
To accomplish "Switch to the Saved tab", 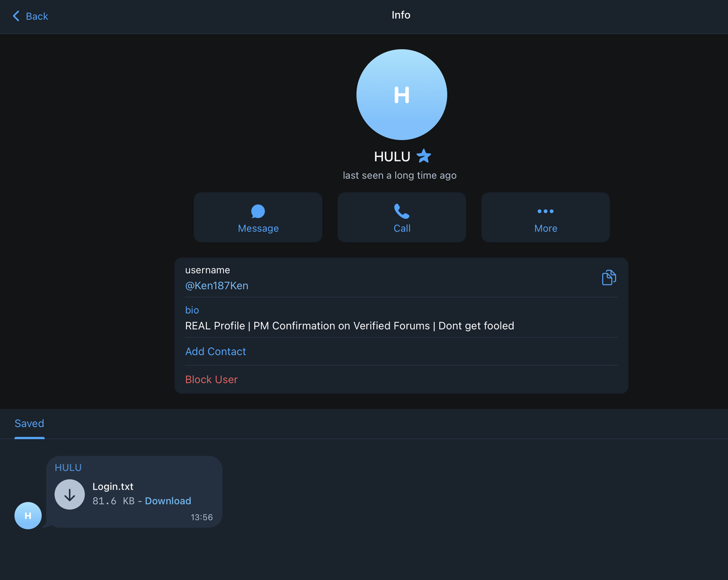I will click(30, 423).
